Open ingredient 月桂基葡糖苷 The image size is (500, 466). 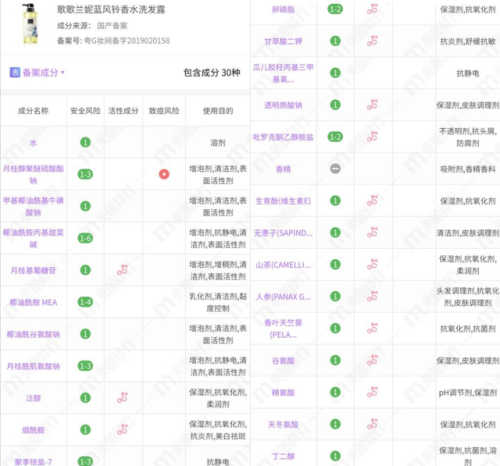coord(33,270)
